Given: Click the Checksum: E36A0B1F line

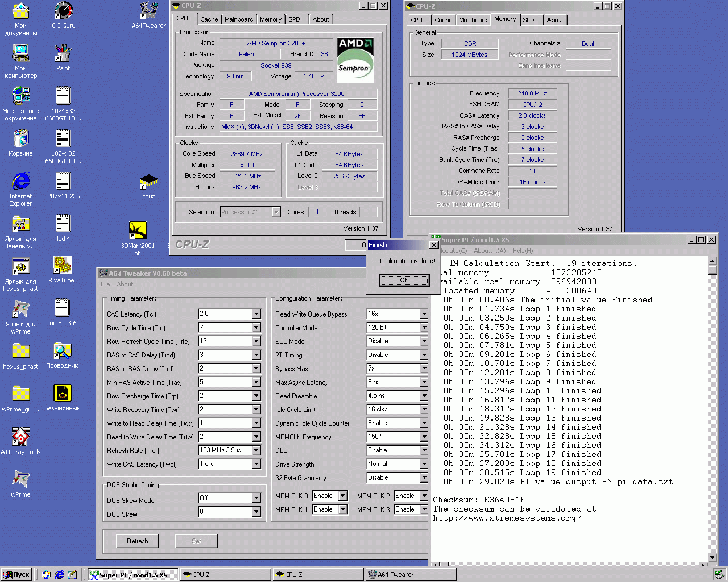Looking at the screenshot, I should coord(479,500).
